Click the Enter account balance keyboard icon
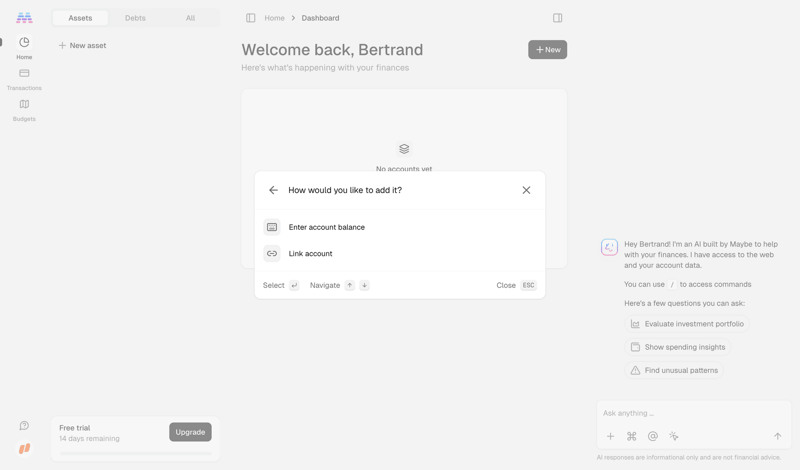 click(x=272, y=227)
